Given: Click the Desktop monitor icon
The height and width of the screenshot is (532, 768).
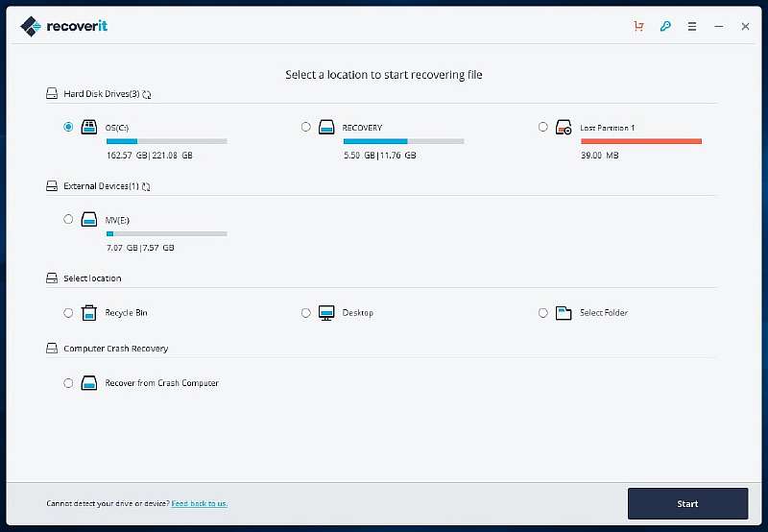Looking at the screenshot, I should pos(326,313).
